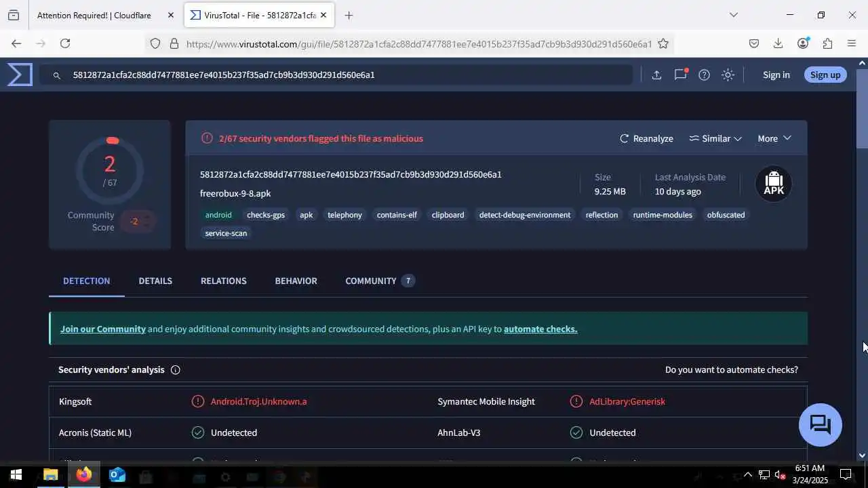This screenshot has height=488, width=868.
Task: Bookmark this page with the star icon
Action: pyautogui.click(x=663, y=43)
